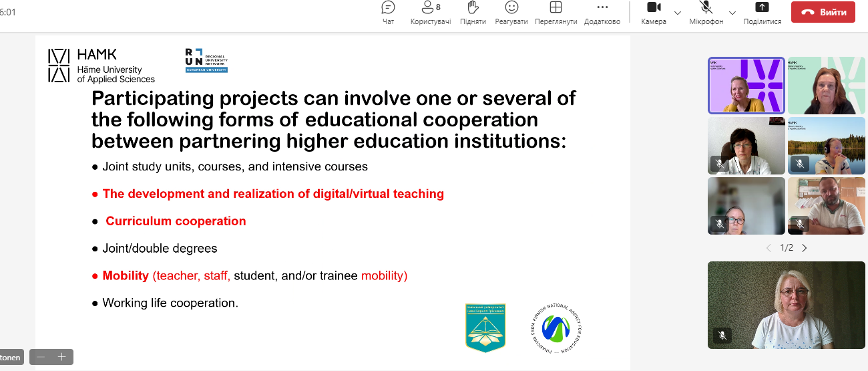Zoom in shared slide with plus button

61,357
